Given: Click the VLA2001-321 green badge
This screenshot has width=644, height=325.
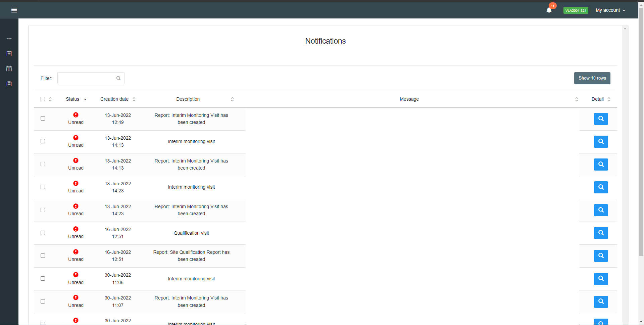Looking at the screenshot, I should [x=576, y=10].
